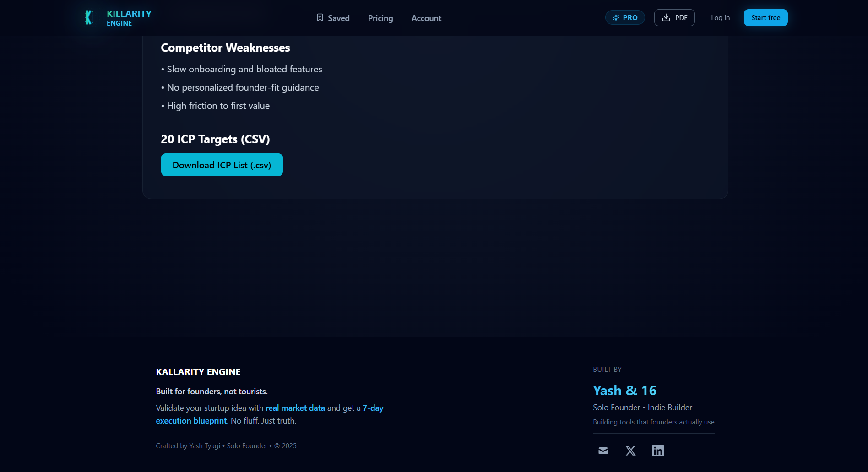868x472 pixels.
Task: Click the PRO upgrade badge
Action: (x=625, y=17)
